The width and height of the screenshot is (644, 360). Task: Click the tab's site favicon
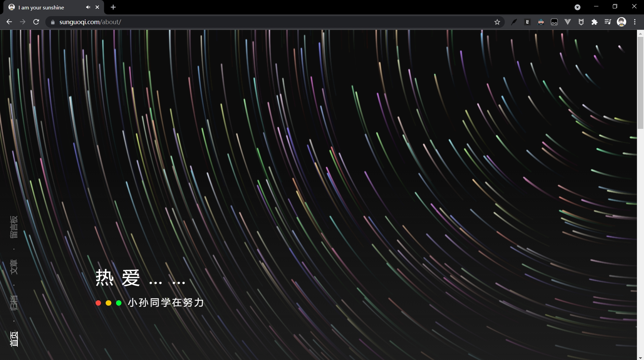click(x=12, y=7)
